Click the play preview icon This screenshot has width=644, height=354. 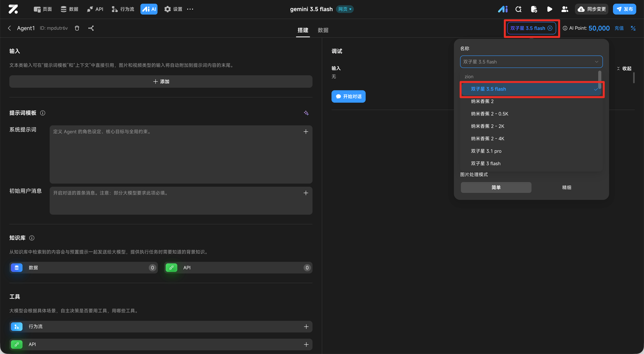pyautogui.click(x=550, y=9)
